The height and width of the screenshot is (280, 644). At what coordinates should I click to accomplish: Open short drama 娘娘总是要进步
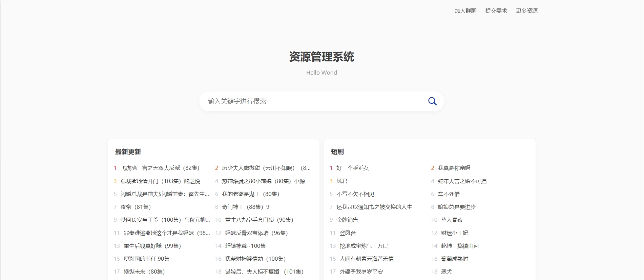point(457,207)
